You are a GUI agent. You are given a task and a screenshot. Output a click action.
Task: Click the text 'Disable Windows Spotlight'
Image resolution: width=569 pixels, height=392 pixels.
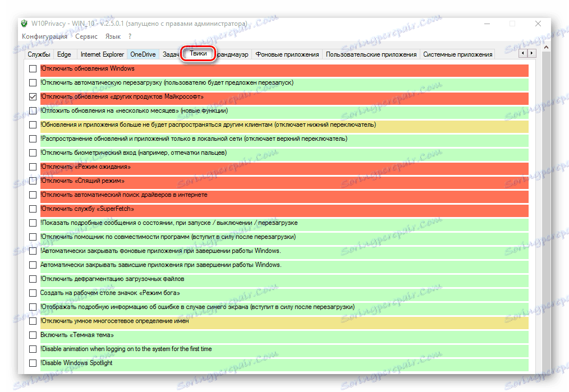click(x=77, y=363)
